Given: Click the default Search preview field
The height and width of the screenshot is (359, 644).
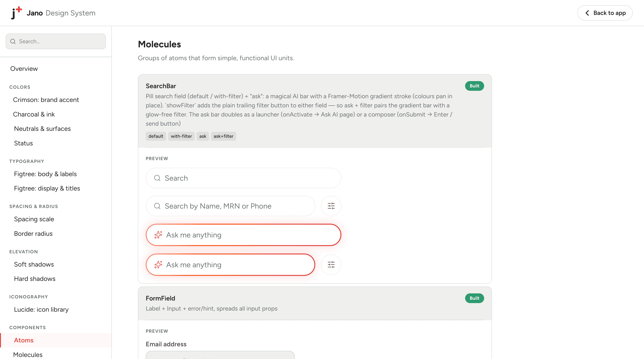Looking at the screenshot, I should pyautogui.click(x=244, y=178).
